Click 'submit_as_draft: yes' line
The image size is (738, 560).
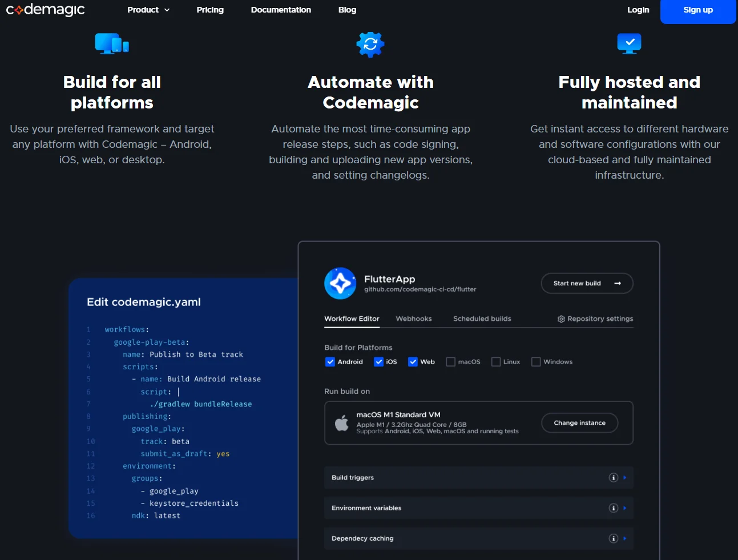pos(185,454)
